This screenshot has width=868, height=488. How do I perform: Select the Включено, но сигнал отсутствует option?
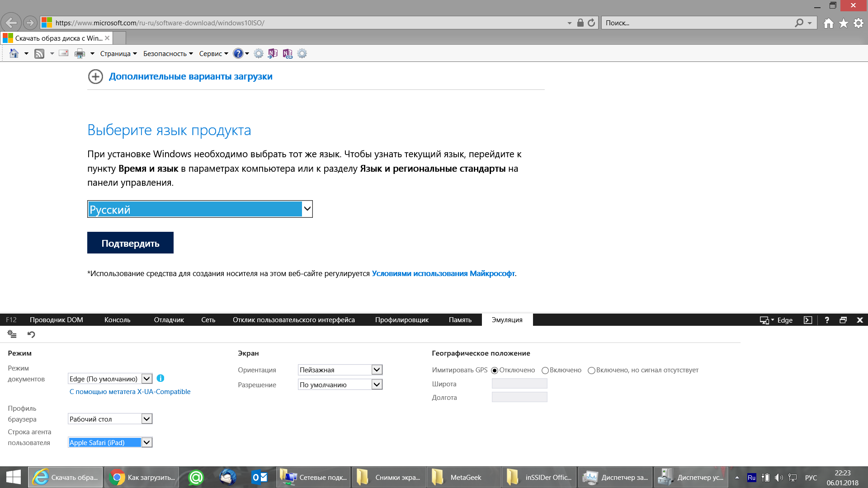coord(591,371)
